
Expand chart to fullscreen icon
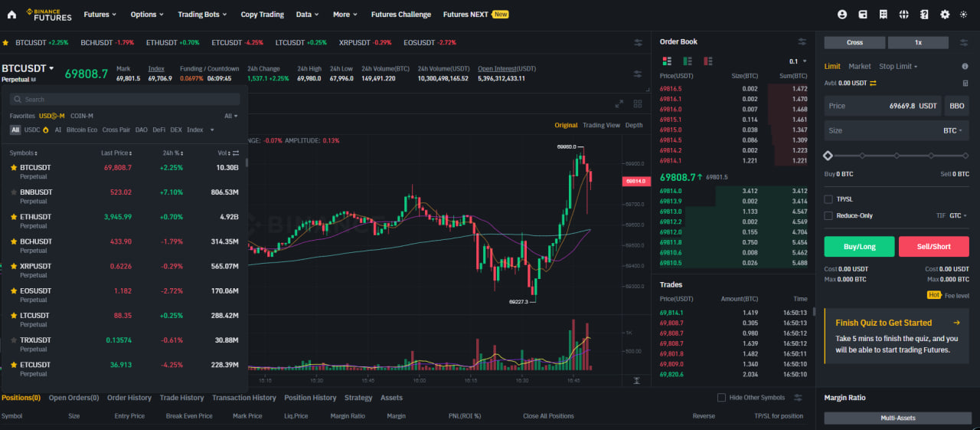tap(620, 103)
